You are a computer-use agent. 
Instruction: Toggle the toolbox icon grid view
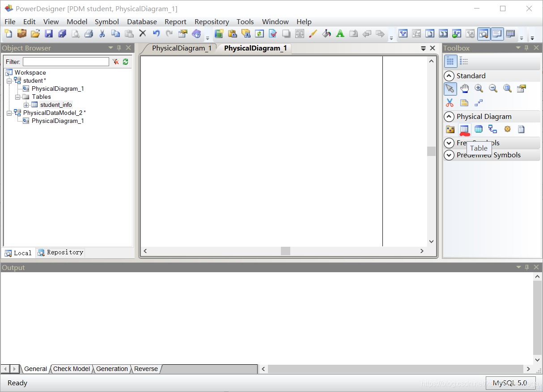click(450, 62)
